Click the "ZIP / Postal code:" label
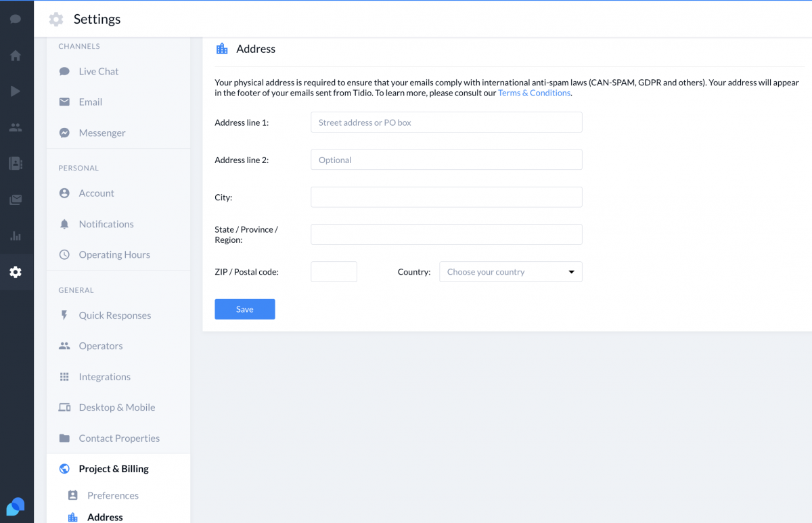 point(246,272)
